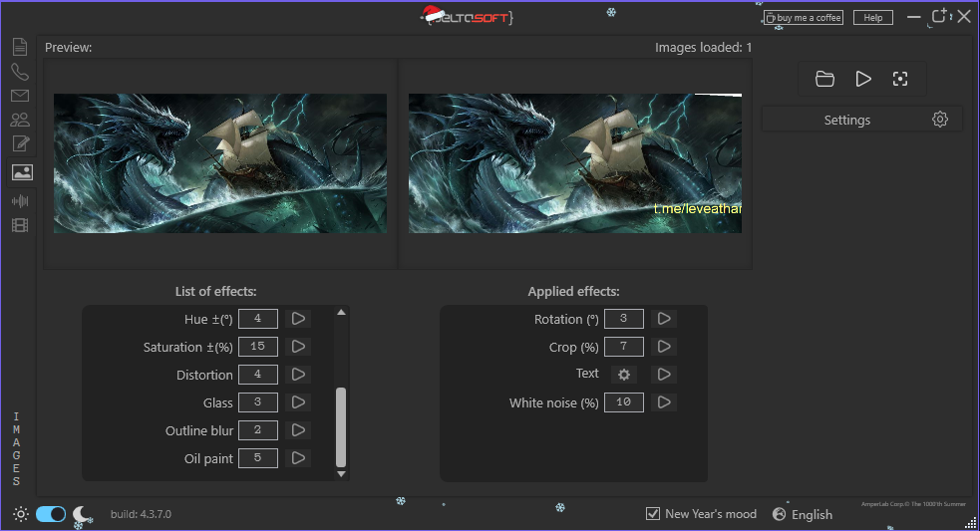This screenshot has width=980, height=531.
Task: Click the White noise percentage input field
Action: 624,402
